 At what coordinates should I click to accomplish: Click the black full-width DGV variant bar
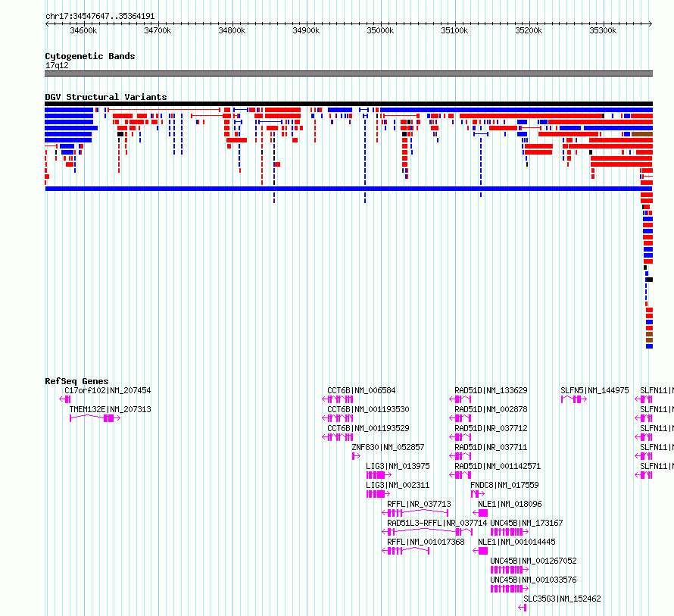tap(348, 104)
